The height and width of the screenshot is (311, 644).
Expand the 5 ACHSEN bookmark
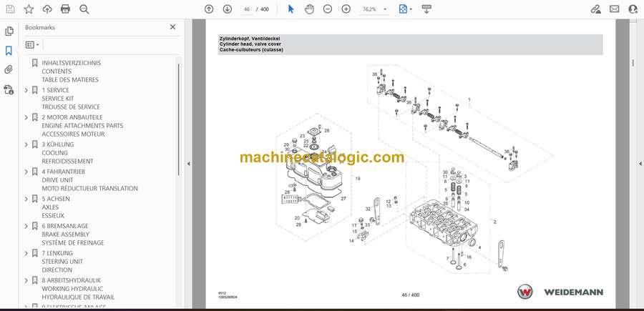coord(26,199)
